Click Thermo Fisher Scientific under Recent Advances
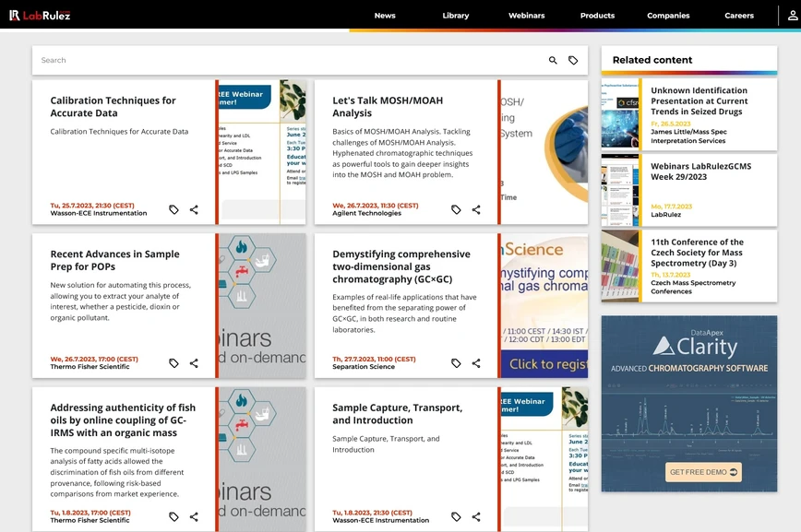Screen dimensions: 801x532 pyautogui.click(x=90, y=367)
